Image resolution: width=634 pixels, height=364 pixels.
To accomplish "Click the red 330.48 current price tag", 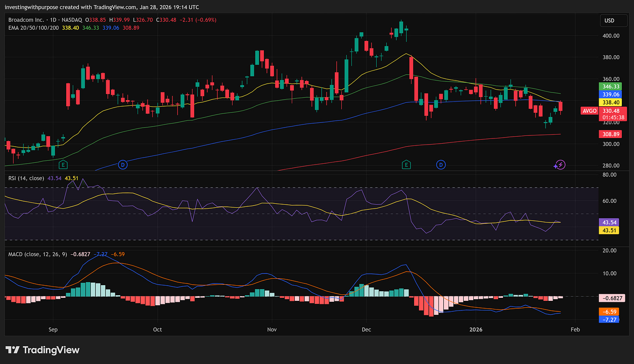I will tap(610, 111).
